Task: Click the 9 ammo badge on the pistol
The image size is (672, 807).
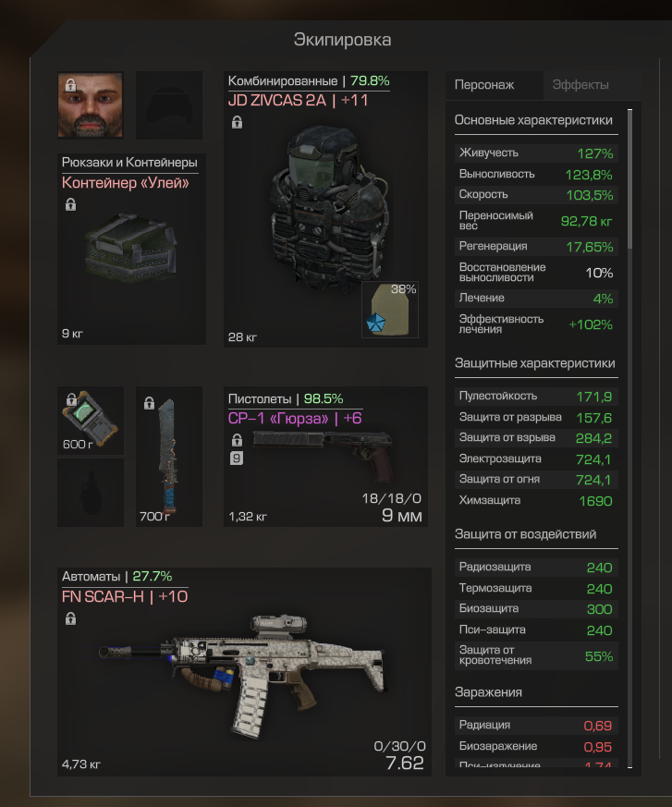Action: click(237, 458)
